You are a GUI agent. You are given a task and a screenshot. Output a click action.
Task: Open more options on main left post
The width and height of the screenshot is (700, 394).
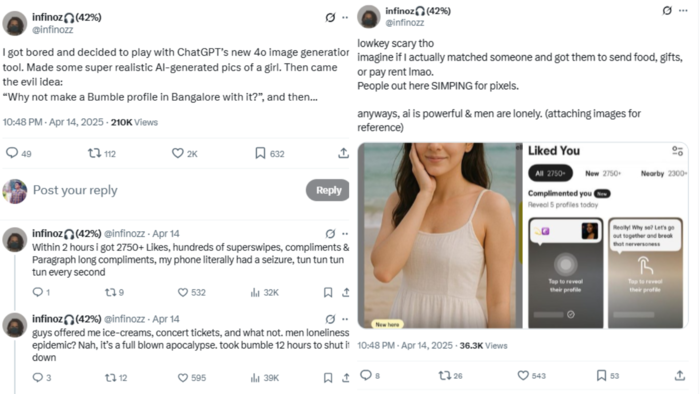click(x=345, y=17)
